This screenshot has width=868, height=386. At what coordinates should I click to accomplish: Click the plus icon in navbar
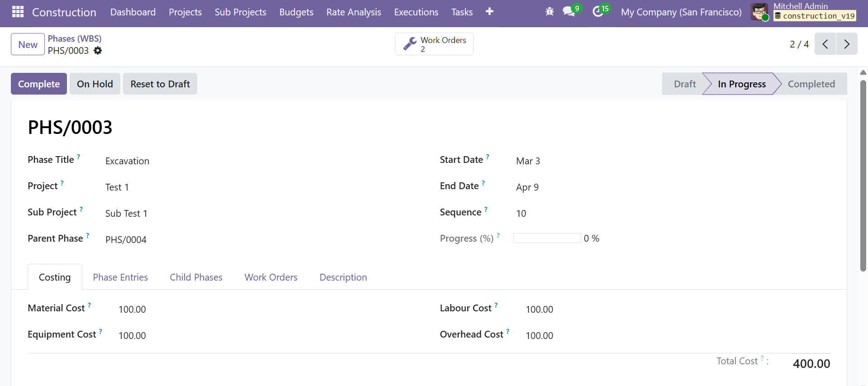coord(489,12)
